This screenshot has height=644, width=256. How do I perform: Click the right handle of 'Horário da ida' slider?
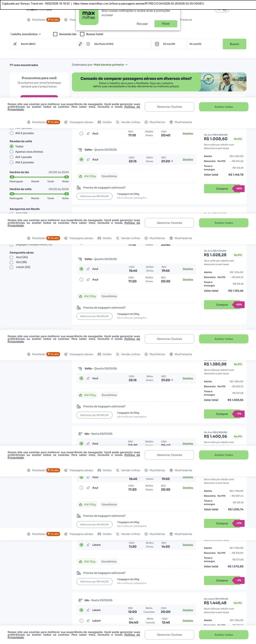[67, 177]
